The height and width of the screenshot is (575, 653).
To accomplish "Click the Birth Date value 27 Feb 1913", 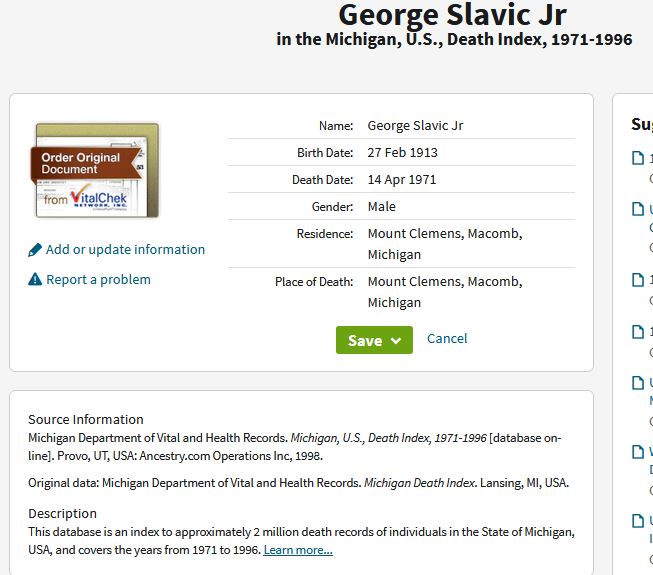I will coord(402,152).
